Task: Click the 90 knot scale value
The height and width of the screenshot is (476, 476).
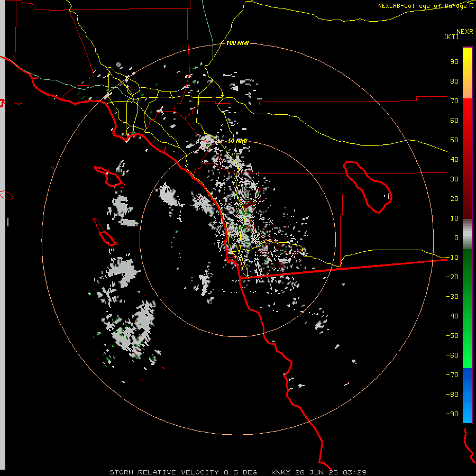Action: coord(454,62)
